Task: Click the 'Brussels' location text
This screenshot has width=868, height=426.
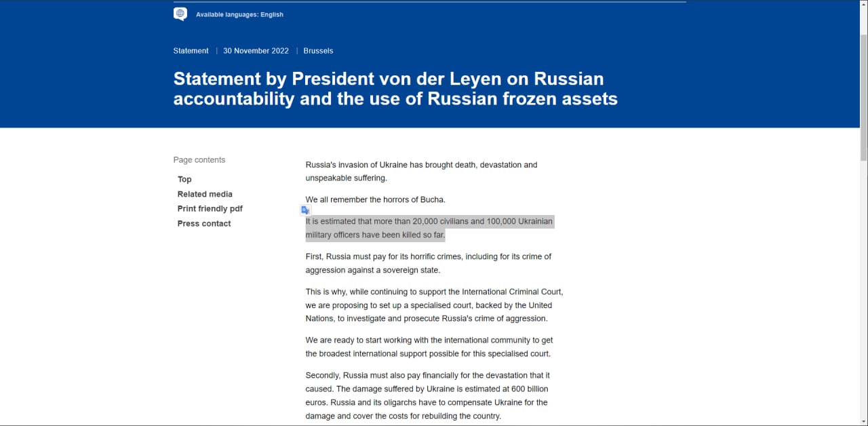Action: [x=318, y=51]
